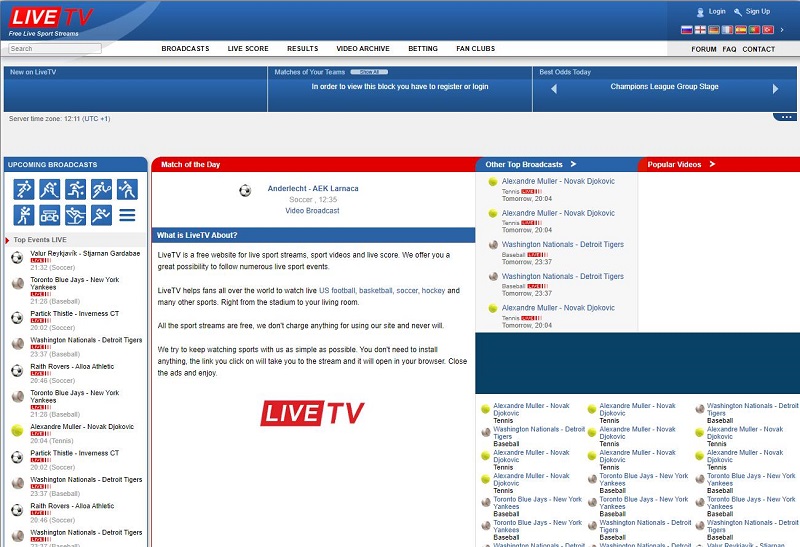Click the Match of the Day header

click(313, 164)
